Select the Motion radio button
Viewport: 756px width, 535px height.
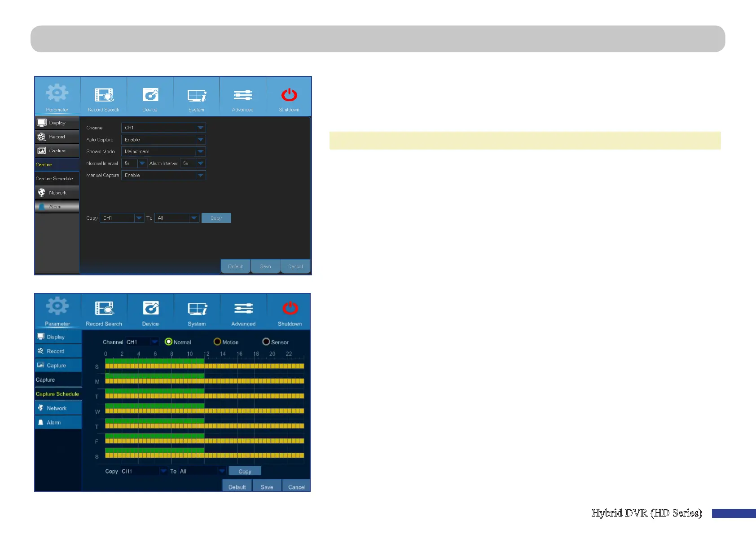coord(217,342)
